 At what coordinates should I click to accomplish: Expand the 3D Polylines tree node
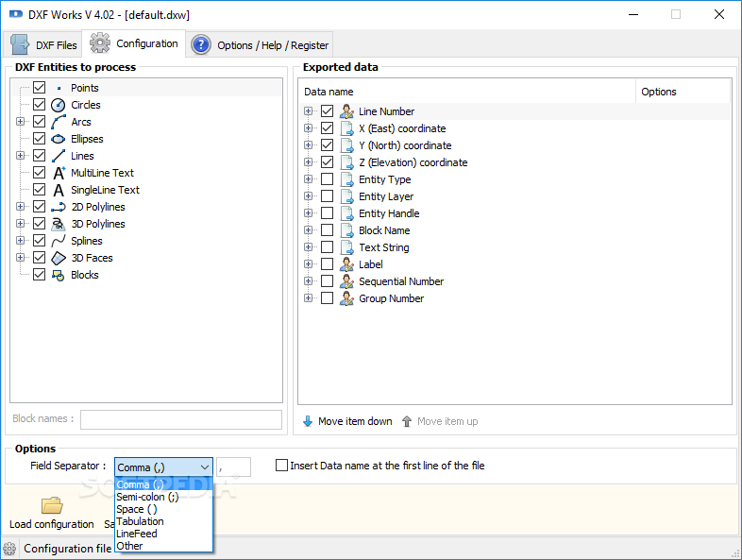click(21, 224)
